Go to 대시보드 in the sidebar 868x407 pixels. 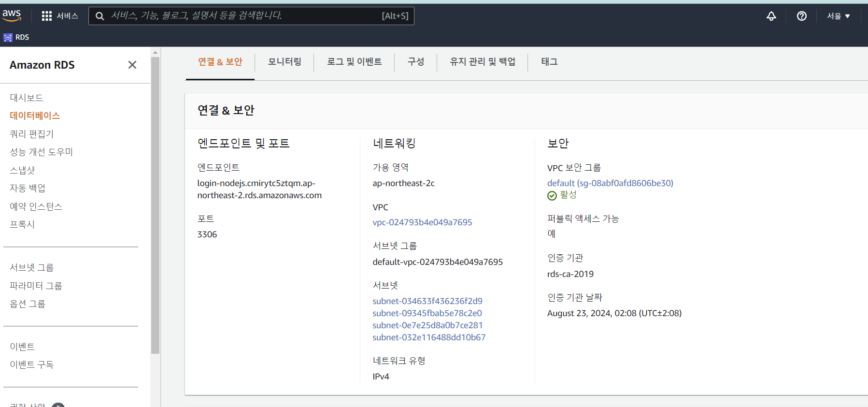point(27,98)
